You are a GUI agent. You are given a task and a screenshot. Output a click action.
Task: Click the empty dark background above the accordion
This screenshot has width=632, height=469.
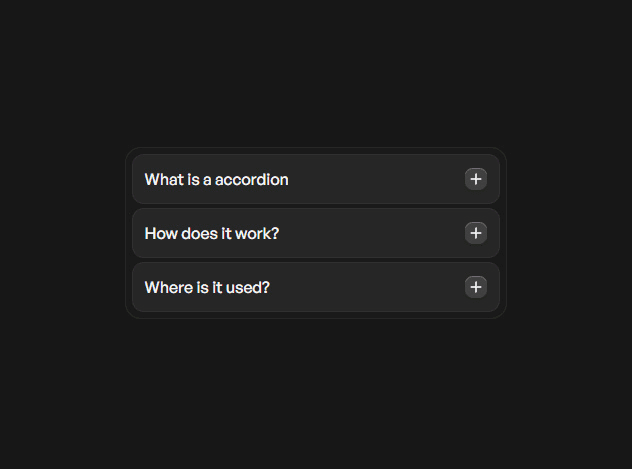point(316,70)
